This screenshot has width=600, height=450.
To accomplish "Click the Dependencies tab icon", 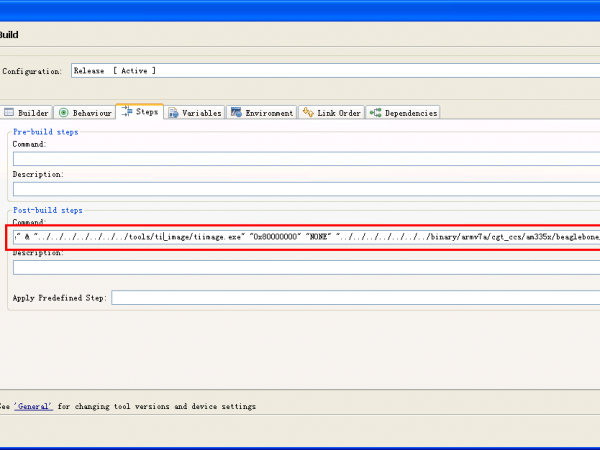I will 375,113.
